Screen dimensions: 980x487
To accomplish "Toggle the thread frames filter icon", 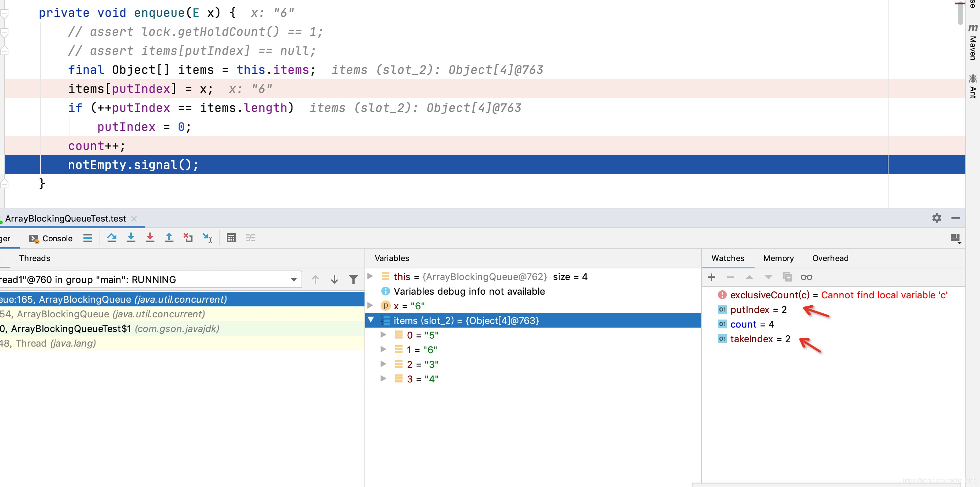I will (354, 279).
